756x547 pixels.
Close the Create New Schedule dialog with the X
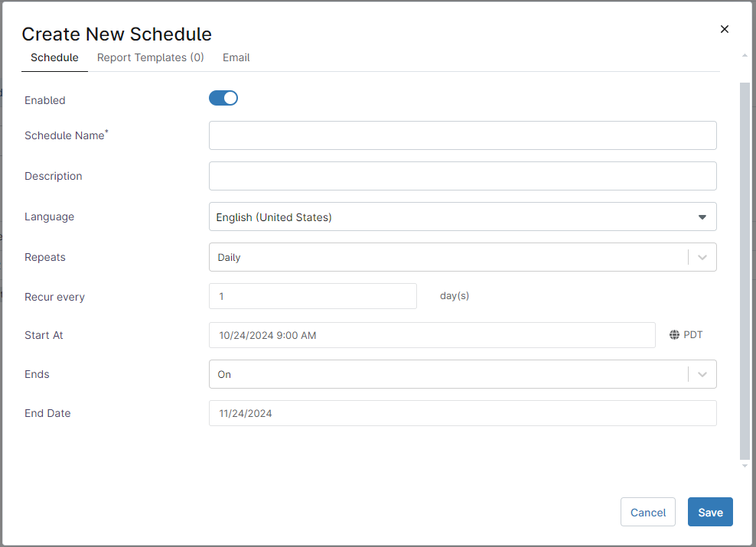pyautogui.click(x=724, y=28)
